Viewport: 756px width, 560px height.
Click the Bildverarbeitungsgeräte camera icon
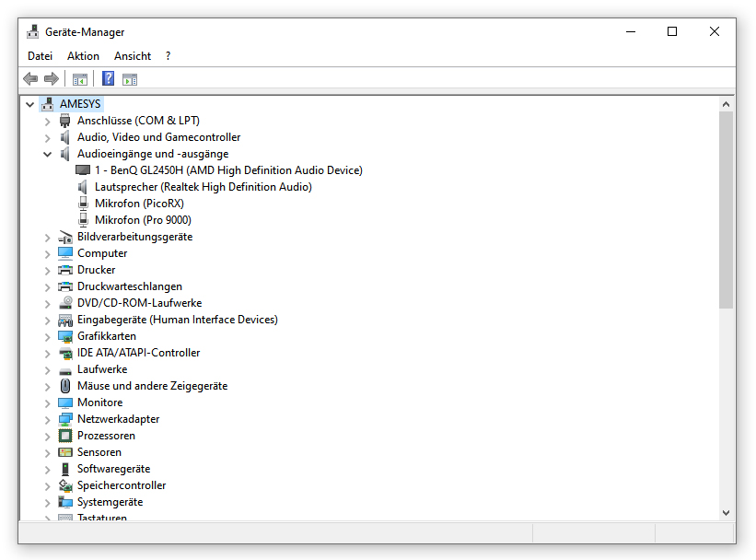[x=65, y=237]
